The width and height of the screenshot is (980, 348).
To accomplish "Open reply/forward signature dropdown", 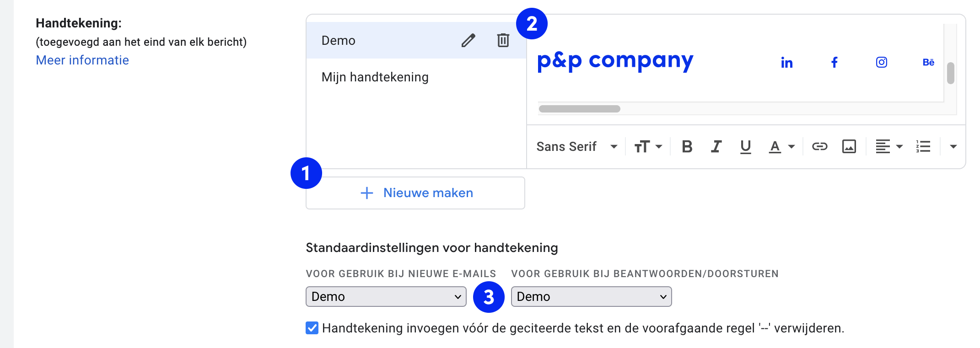I will point(591,296).
